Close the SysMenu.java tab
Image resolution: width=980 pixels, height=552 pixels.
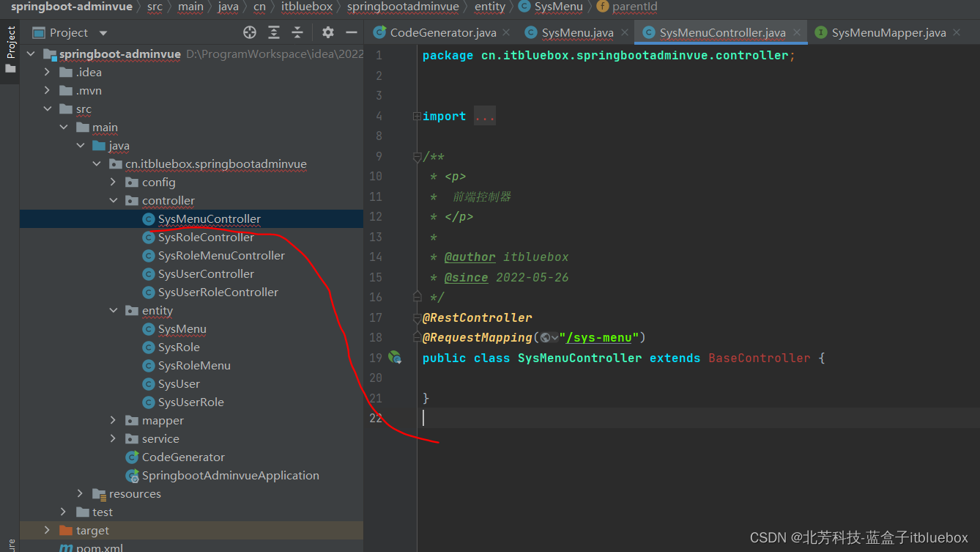click(624, 32)
